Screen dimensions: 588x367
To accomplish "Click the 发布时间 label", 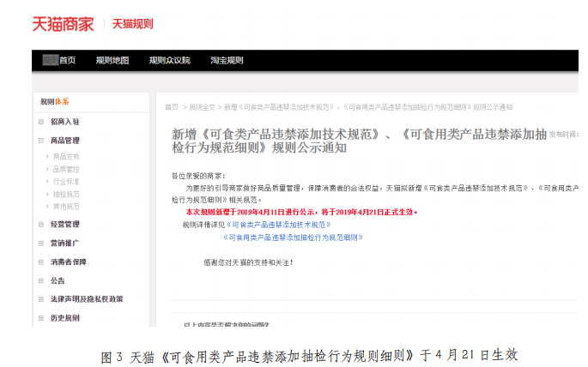I will tap(564, 135).
